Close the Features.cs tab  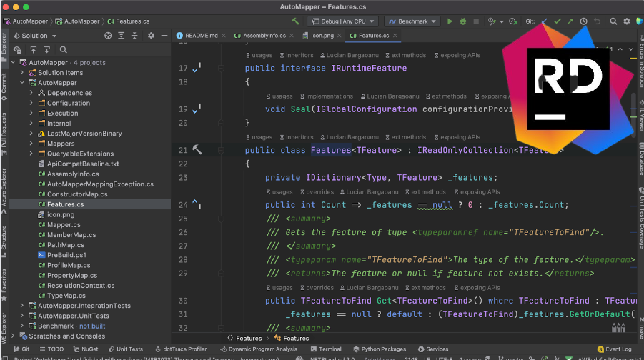(x=395, y=36)
